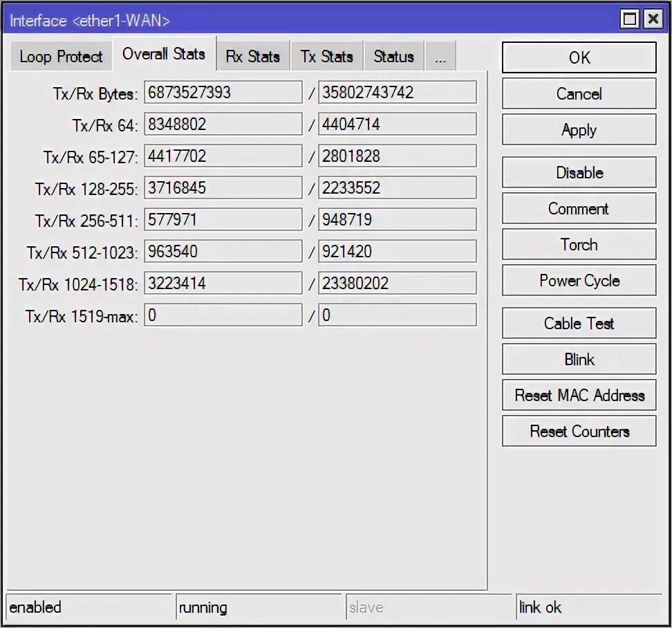The height and width of the screenshot is (628, 672).
Task: Select the Rx 256-511 value 948719
Action: (x=398, y=219)
